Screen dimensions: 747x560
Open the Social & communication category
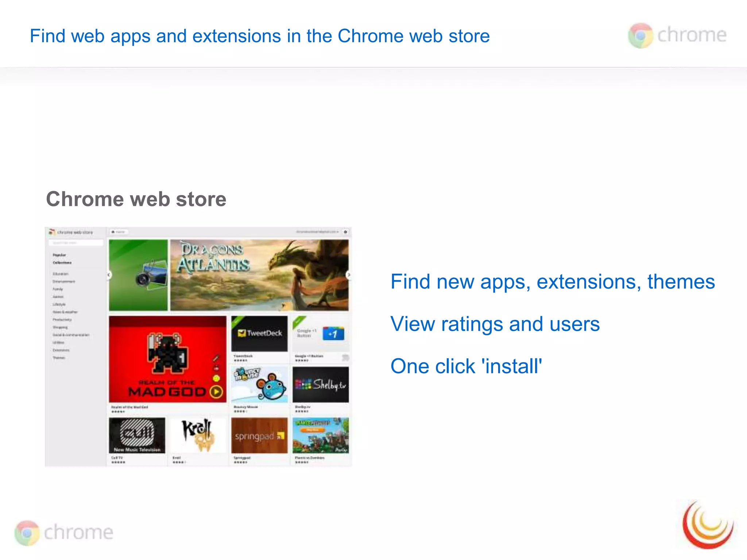point(71,335)
